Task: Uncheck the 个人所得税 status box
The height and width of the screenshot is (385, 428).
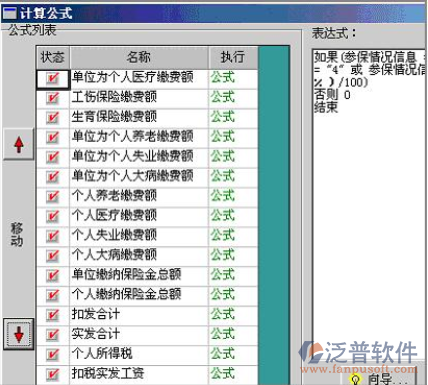Action: (x=53, y=354)
